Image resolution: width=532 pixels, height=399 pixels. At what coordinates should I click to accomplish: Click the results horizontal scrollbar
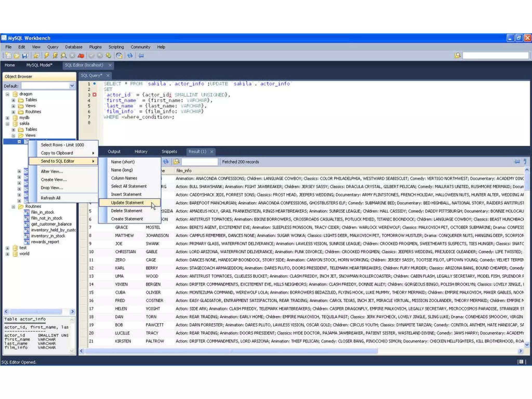(x=231, y=351)
